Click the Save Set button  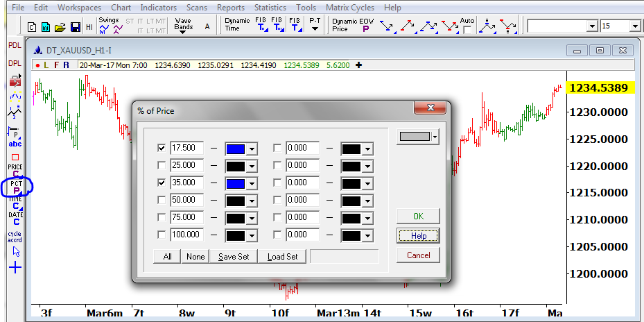[234, 257]
